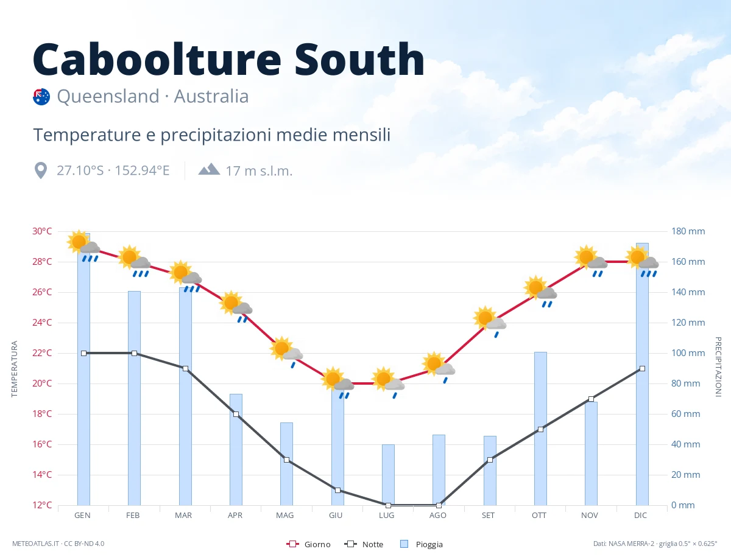
Task: Click the October (OTT) weather icon
Action: 541,292
